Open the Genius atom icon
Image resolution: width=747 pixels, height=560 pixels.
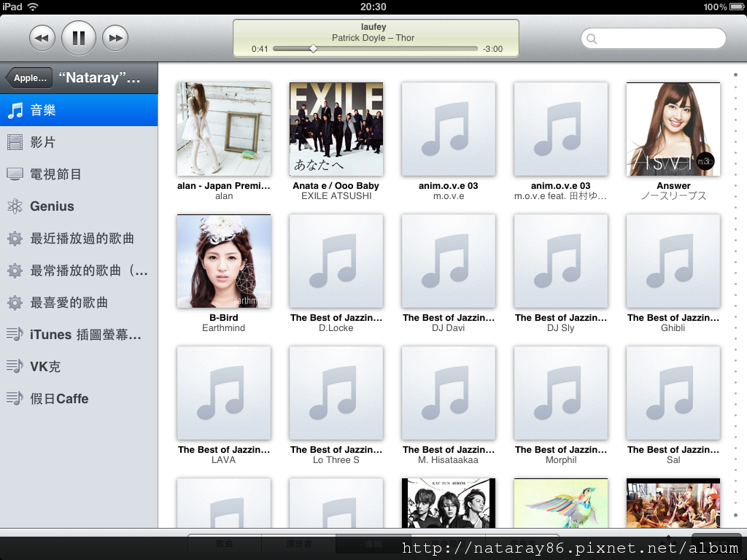pyautogui.click(x=15, y=206)
